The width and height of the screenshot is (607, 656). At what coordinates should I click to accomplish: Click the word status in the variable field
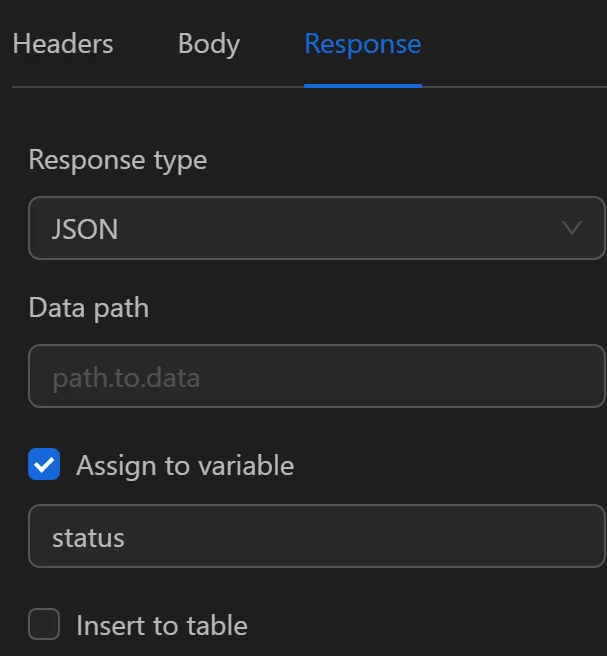tap(88, 537)
